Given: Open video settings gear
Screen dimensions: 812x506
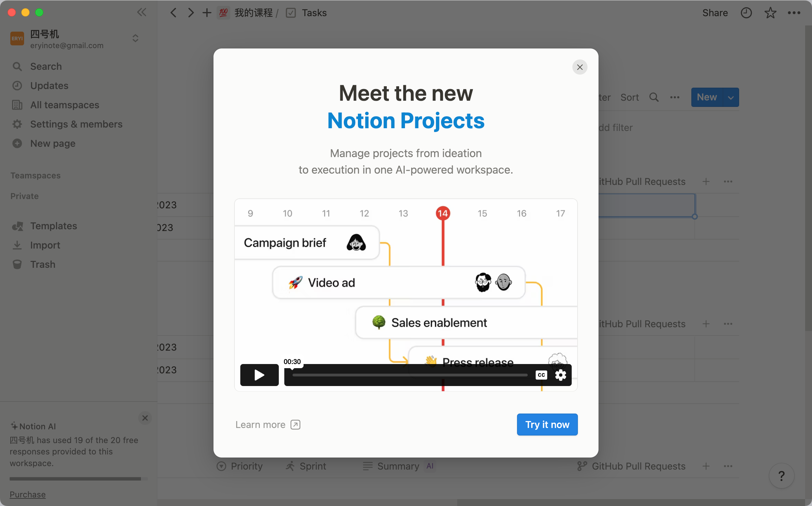Looking at the screenshot, I should (561, 375).
